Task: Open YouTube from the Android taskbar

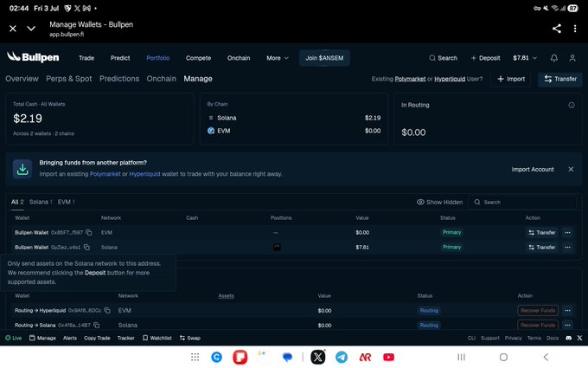Action: [388, 357]
